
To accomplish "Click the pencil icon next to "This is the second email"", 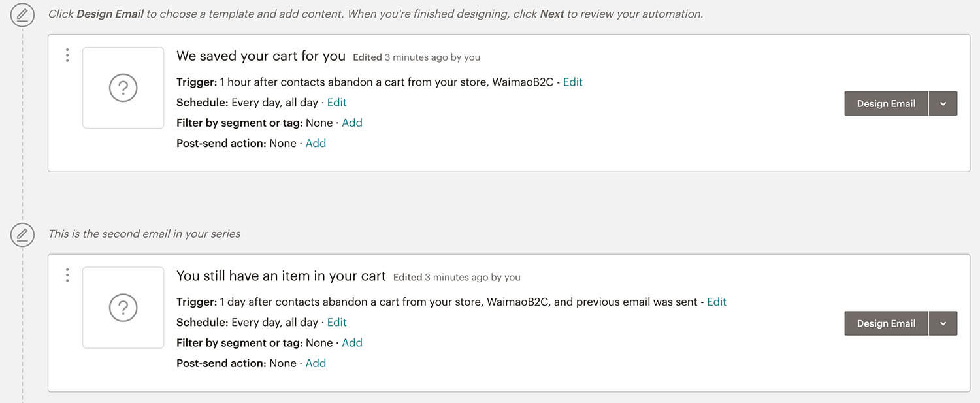I will click(22, 234).
